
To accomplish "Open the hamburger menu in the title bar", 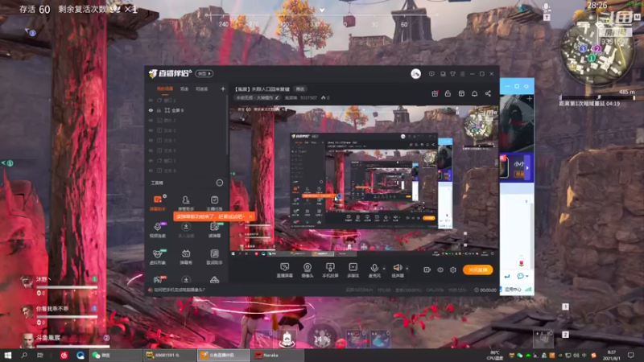I will [x=462, y=74].
